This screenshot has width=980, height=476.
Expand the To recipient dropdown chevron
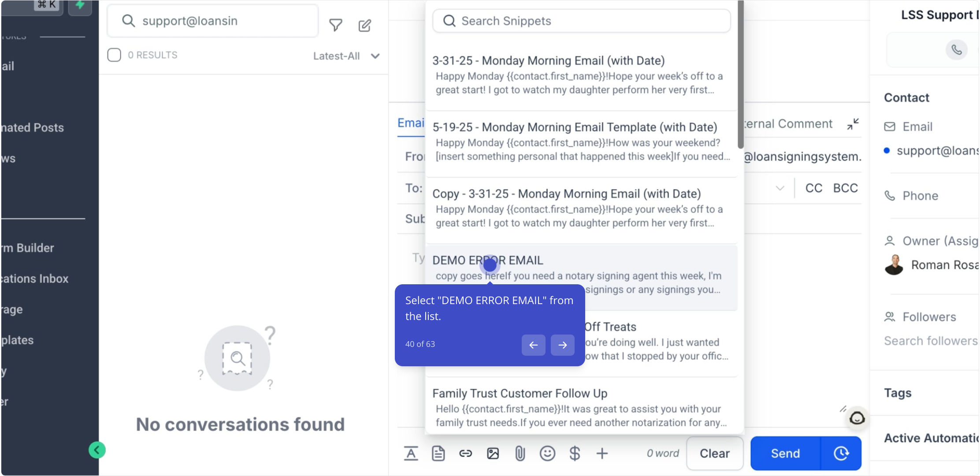coord(780,188)
